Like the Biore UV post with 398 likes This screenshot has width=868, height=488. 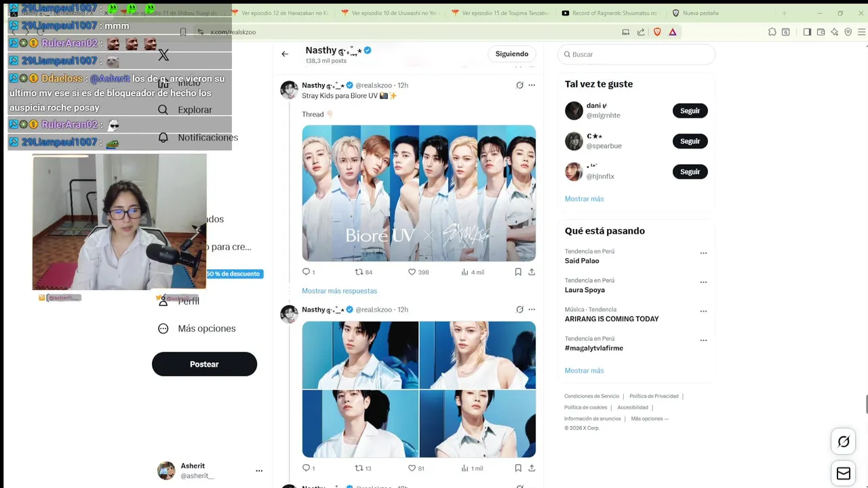click(x=418, y=272)
